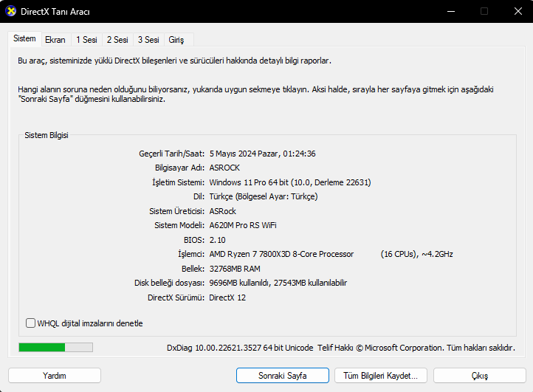
Task: Click the İşlemci label
Action: (191, 254)
